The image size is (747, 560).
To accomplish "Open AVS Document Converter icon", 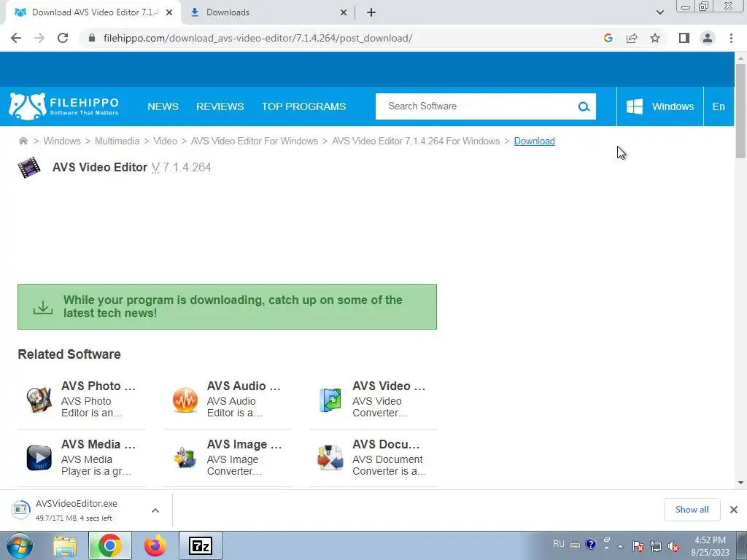I will pyautogui.click(x=330, y=458).
